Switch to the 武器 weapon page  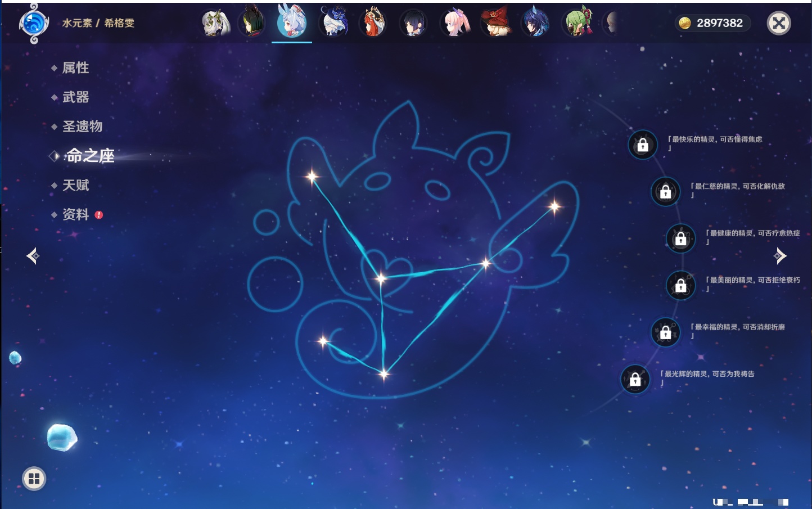(75, 97)
